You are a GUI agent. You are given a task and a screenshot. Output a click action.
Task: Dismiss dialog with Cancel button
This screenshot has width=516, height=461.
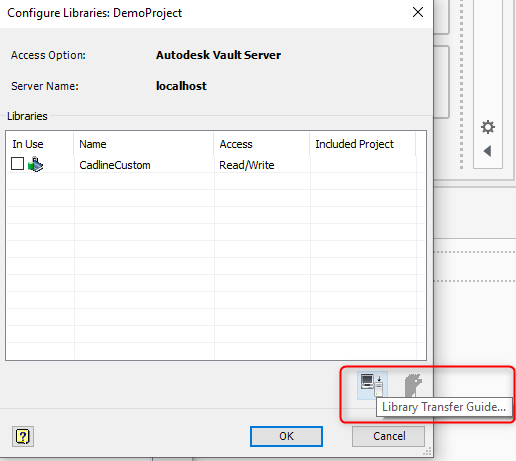(x=389, y=436)
